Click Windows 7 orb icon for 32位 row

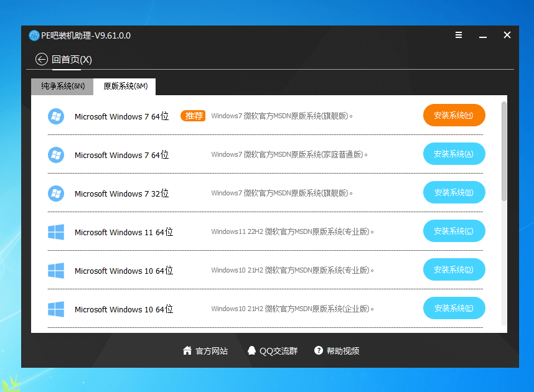56,194
